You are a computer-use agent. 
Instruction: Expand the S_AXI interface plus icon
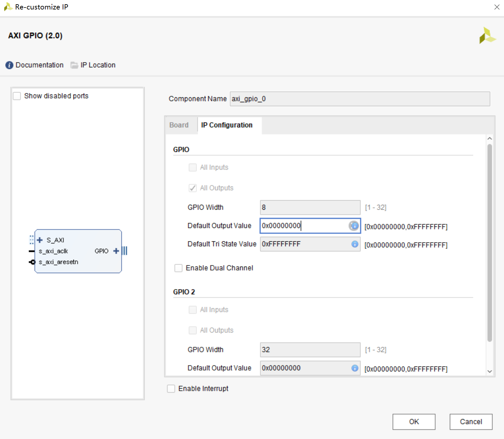point(40,240)
